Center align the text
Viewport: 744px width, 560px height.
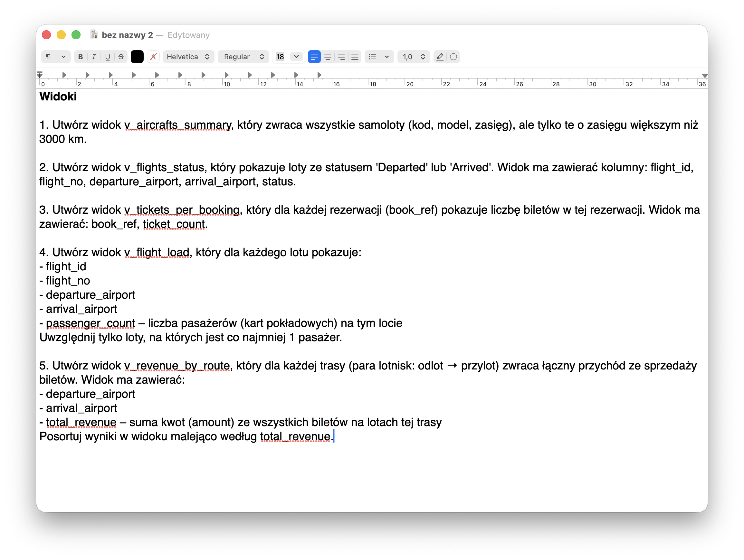tap(328, 57)
